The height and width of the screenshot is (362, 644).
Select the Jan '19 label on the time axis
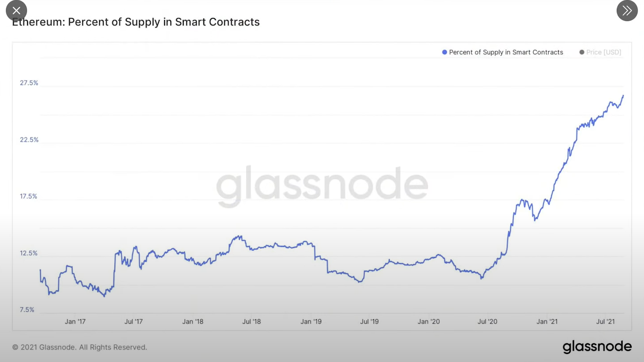pyautogui.click(x=311, y=321)
